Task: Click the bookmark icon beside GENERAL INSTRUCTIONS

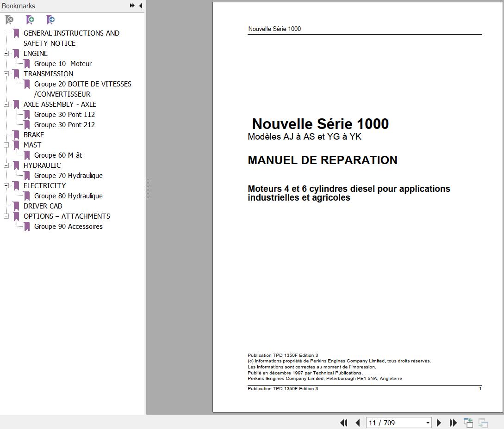Action: coord(16,33)
